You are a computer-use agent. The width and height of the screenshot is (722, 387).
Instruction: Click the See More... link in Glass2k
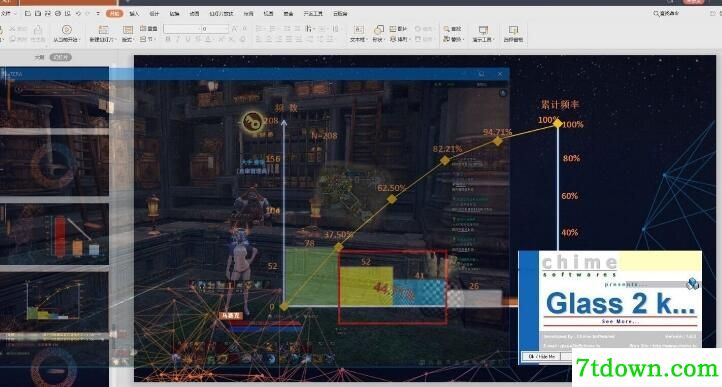620,321
